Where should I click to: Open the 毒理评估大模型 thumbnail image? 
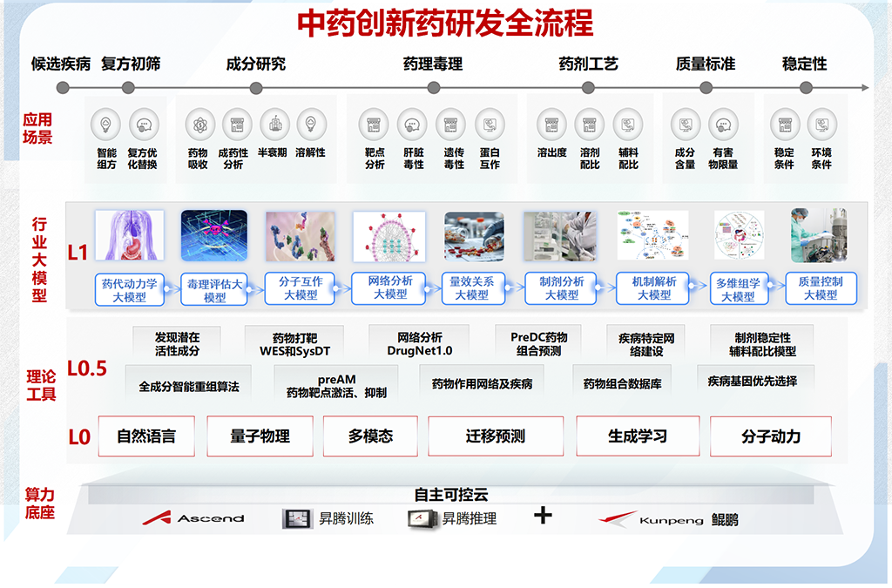click(213, 236)
